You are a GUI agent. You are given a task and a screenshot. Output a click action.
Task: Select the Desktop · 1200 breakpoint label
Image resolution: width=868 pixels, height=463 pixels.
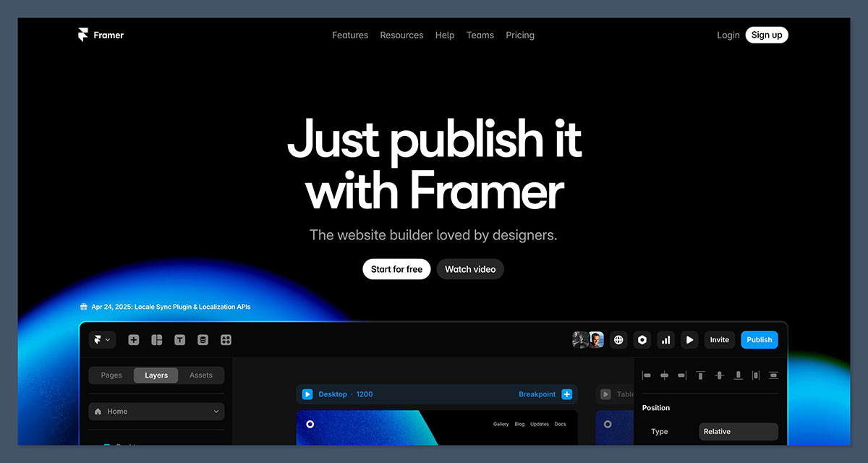(x=346, y=394)
